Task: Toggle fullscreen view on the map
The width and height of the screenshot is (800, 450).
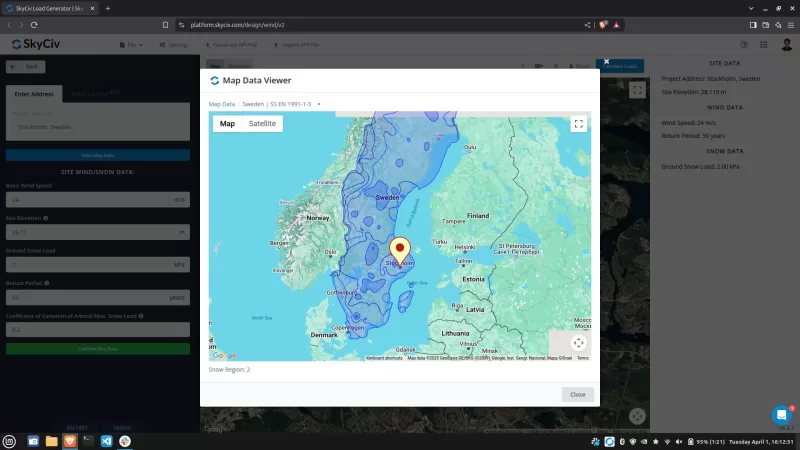Action: click(578, 124)
